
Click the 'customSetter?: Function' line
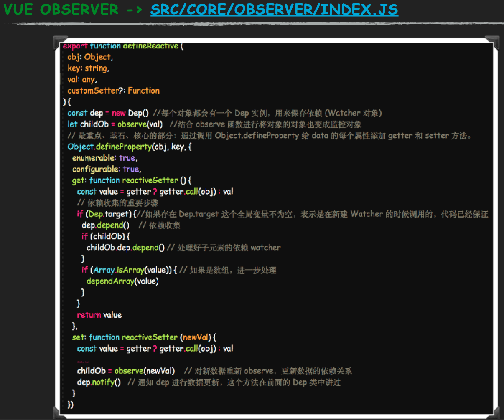[114, 91]
